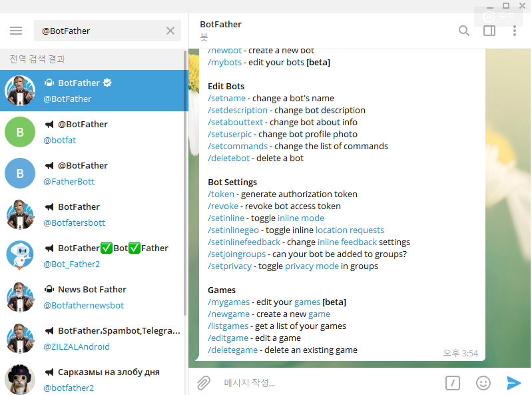Click the /setabouttext command link

point(236,122)
